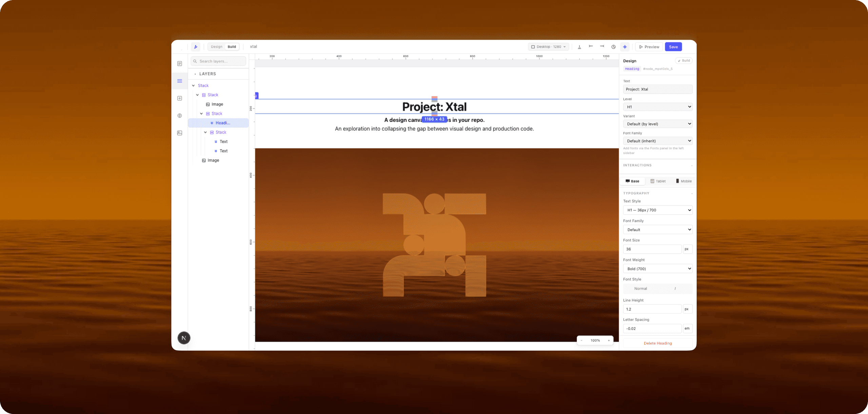This screenshot has width=868, height=414.
Task: Select the Base breakpoint tab
Action: point(632,181)
